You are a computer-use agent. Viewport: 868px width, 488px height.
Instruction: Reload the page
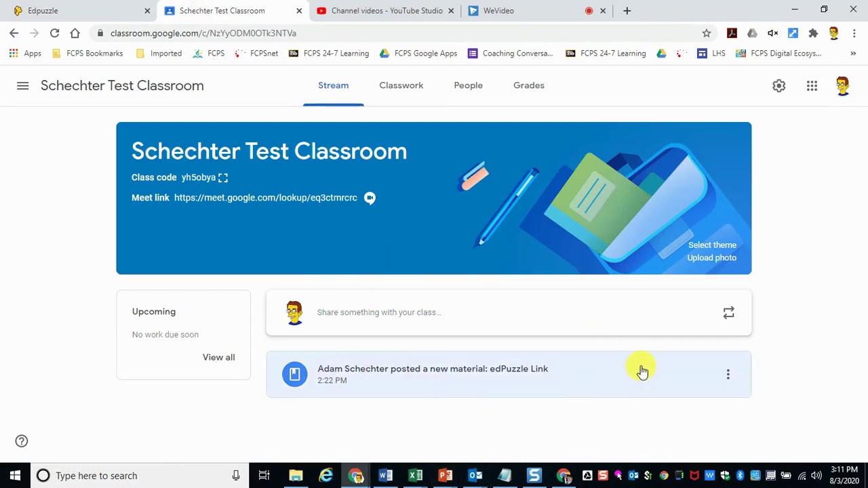coord(54,33)
